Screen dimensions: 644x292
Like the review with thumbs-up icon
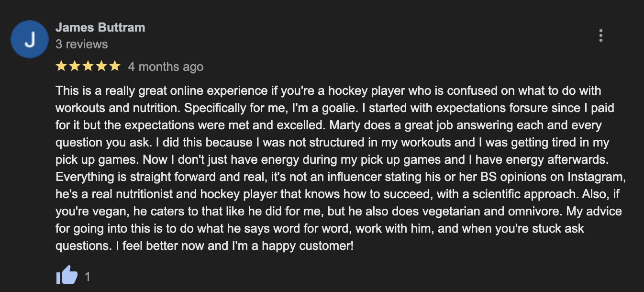pyautogui.click(x=67, y=275)
